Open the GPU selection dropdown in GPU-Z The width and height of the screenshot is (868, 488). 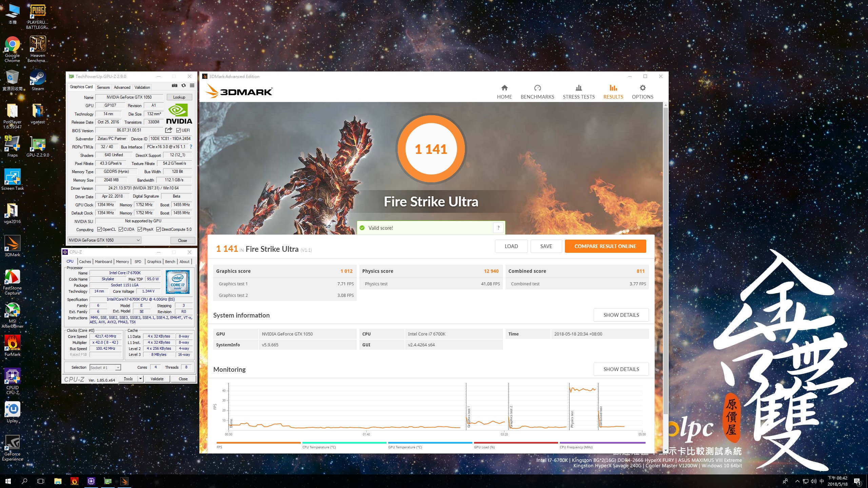point(104,240)
